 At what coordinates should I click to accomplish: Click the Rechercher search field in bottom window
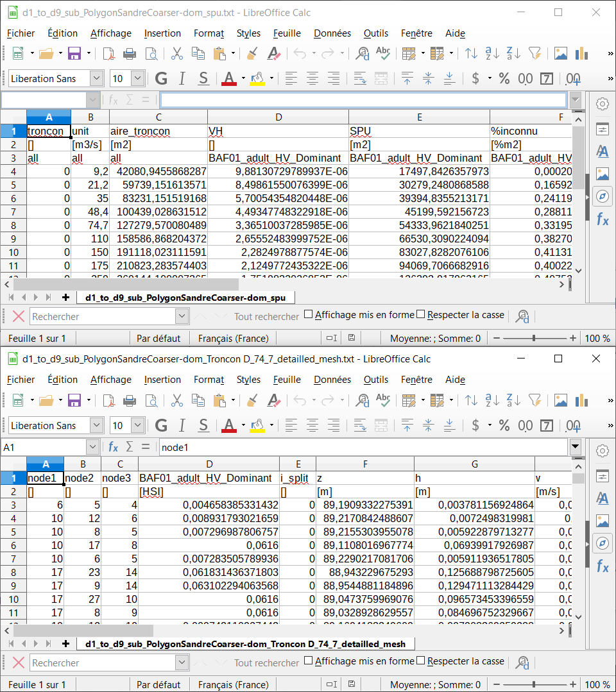(x=101, y=662)
